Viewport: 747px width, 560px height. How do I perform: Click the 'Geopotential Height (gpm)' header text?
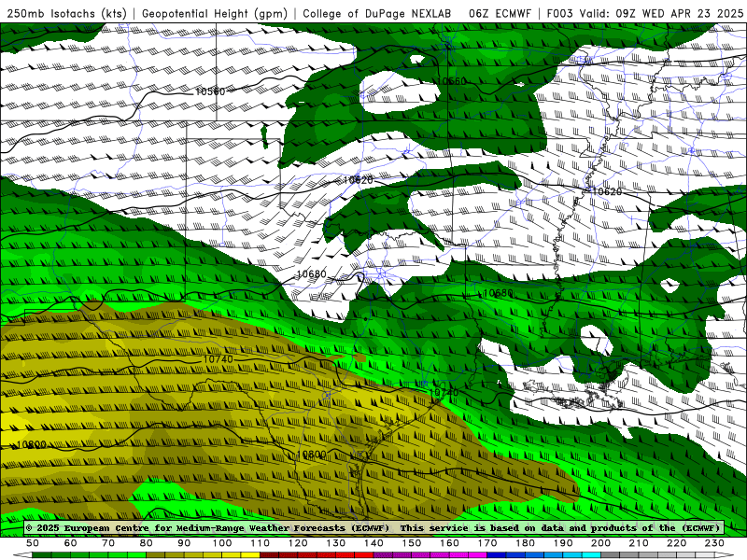click(215, 13)
